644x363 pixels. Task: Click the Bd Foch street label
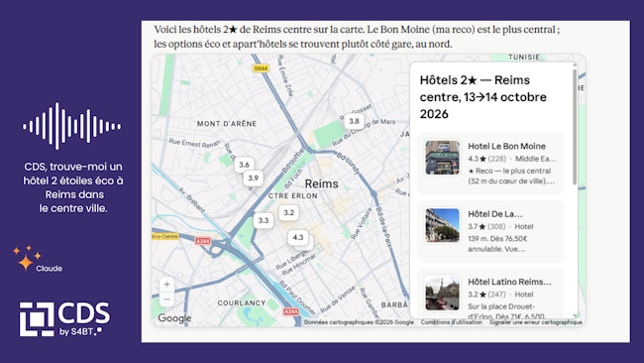coord(292,178)
